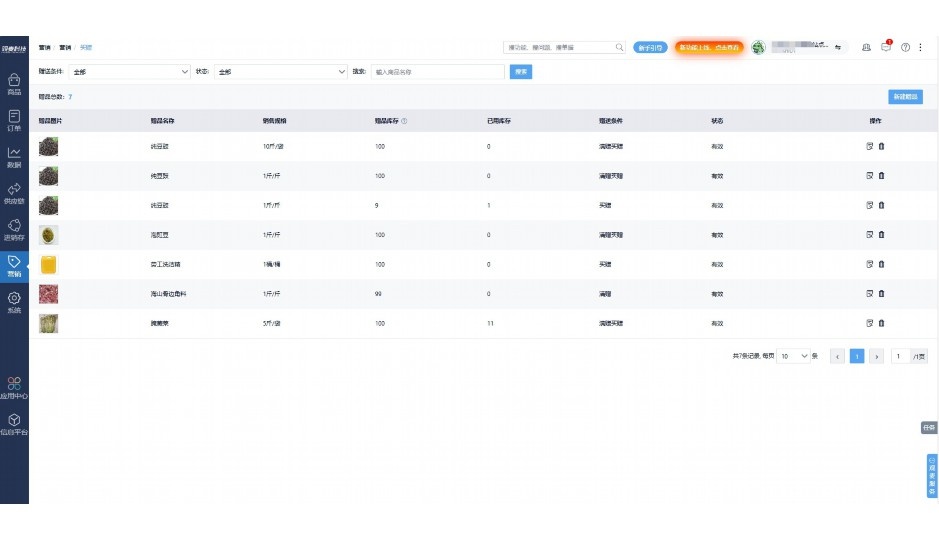
Task: Click the 输入商品名称 search input field
Action: [437, 72]
